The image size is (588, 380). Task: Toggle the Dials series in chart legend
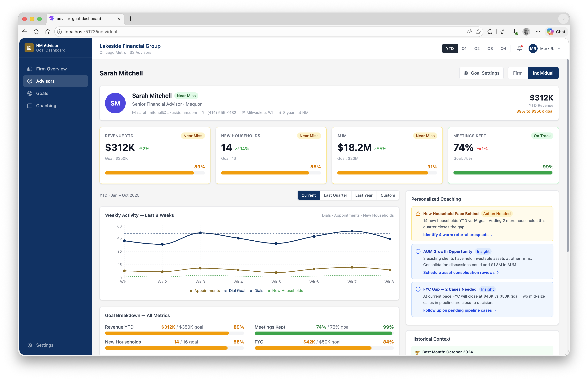point(256,291)
